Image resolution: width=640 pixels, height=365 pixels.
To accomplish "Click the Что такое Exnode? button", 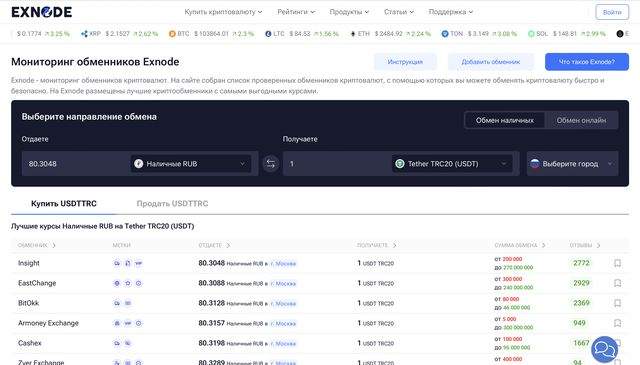I will pyautogui.click(x=587, y=62).
